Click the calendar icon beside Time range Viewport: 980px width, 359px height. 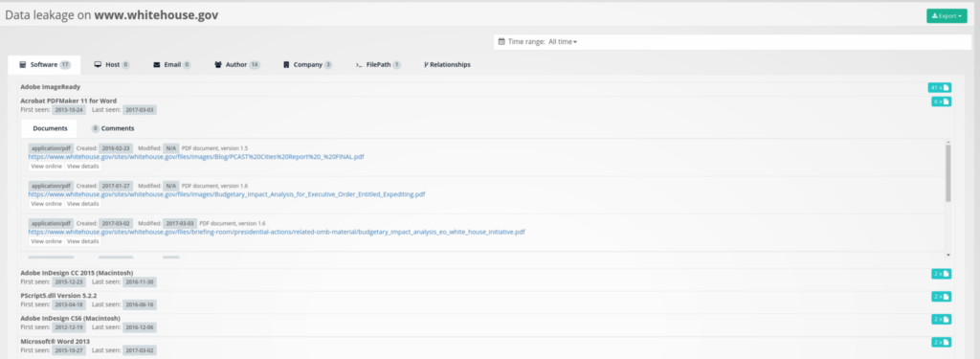pos(501,42)
